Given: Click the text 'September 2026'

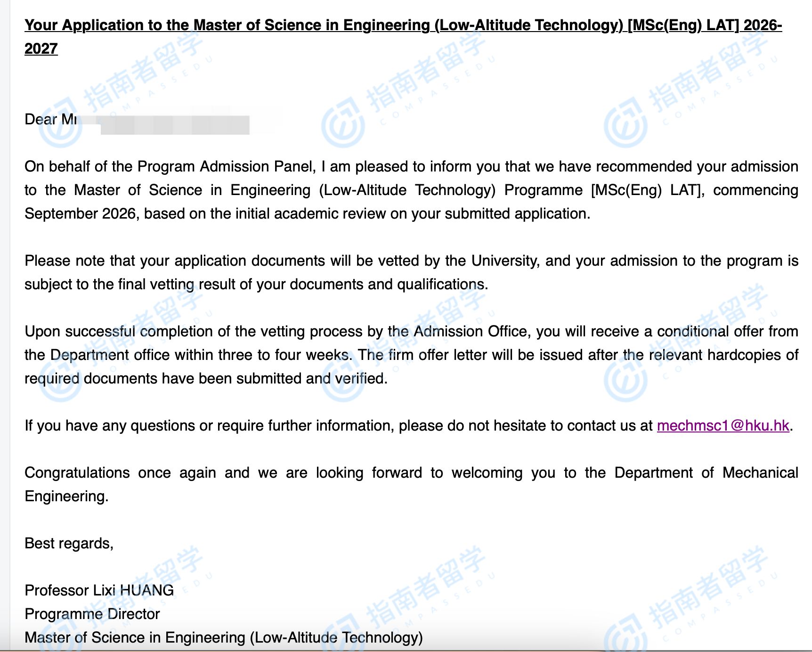Looking at the screenshot, I should tap(80, 213).
